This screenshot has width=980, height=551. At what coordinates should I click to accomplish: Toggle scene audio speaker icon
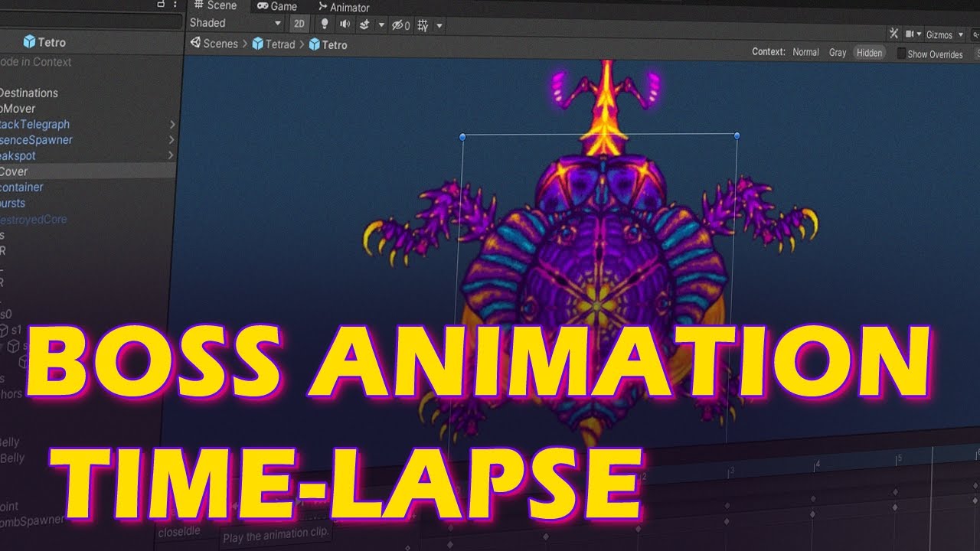point(345,24)
